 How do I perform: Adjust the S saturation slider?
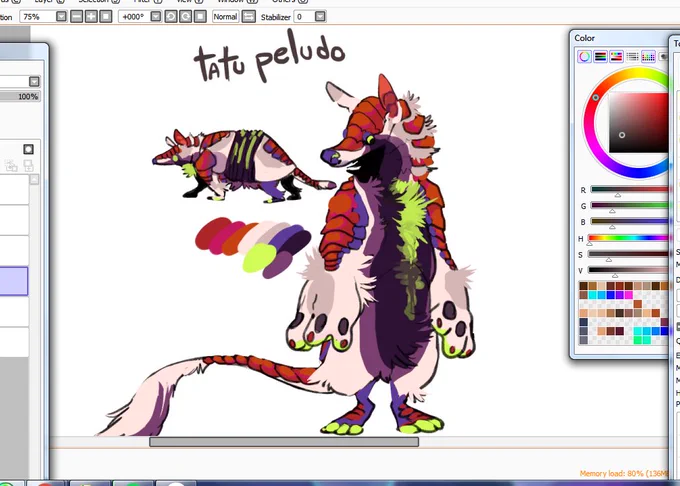628,254
